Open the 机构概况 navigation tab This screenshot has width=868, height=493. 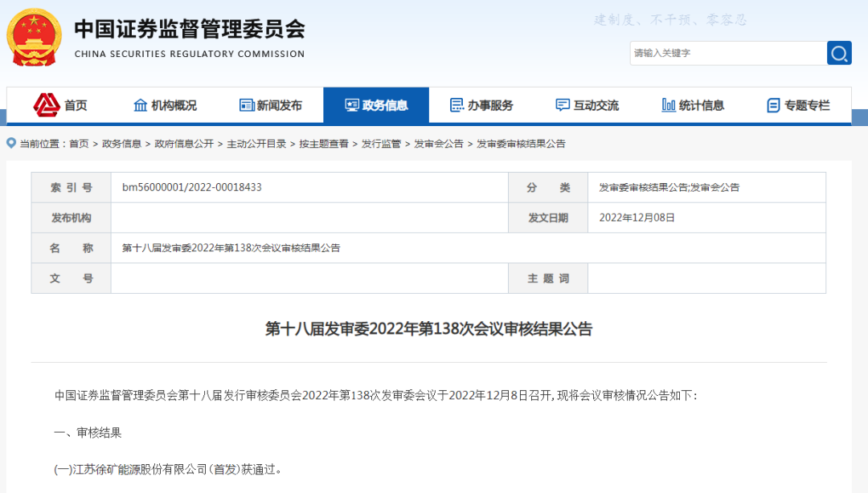[165, 105]
